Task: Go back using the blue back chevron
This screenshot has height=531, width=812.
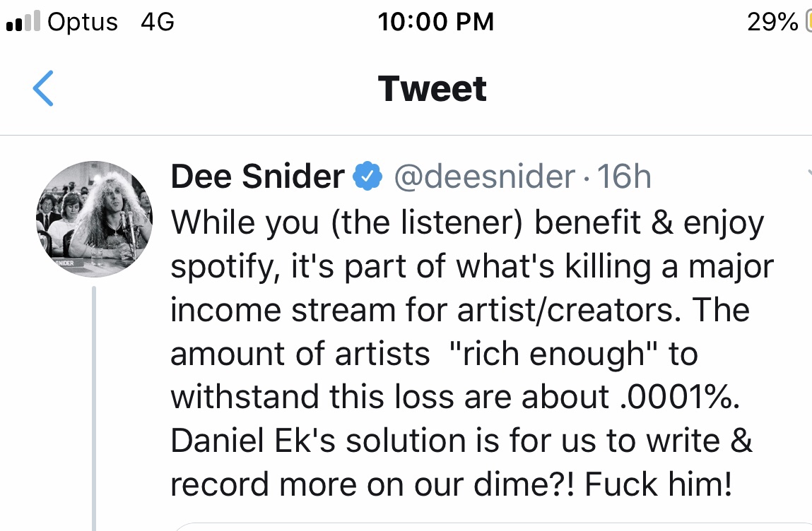Action: (43, 90)
